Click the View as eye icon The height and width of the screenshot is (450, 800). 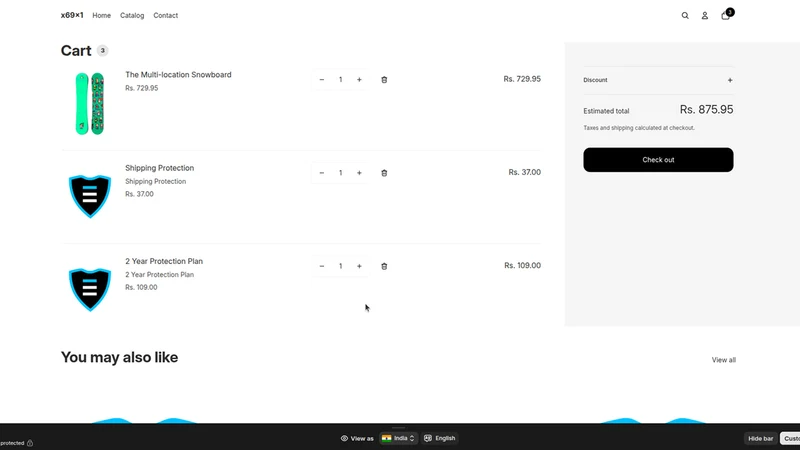click(344, 438)
